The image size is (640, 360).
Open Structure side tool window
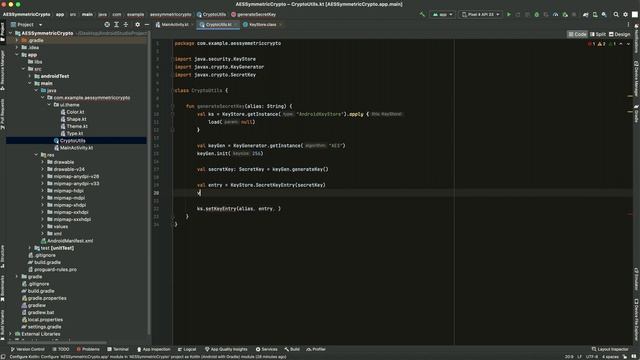(2, 256)
